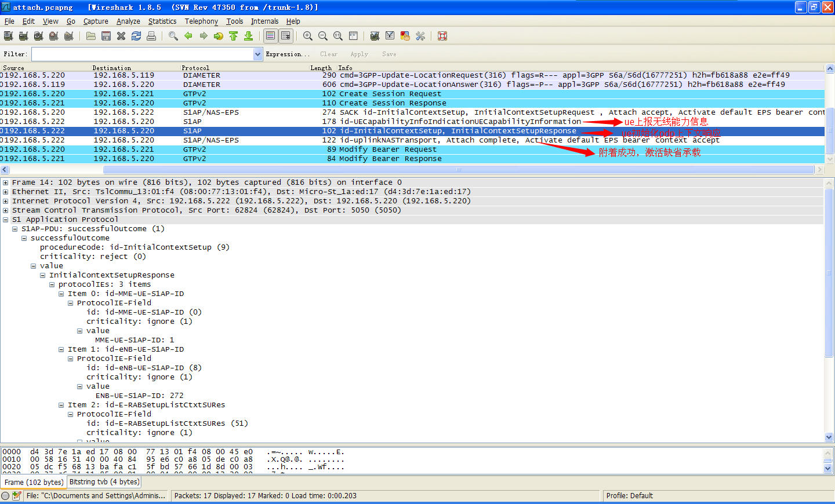This screenshot has width=835, height=504.
Task: Reload this capture file
Action: tap(136, 36)
